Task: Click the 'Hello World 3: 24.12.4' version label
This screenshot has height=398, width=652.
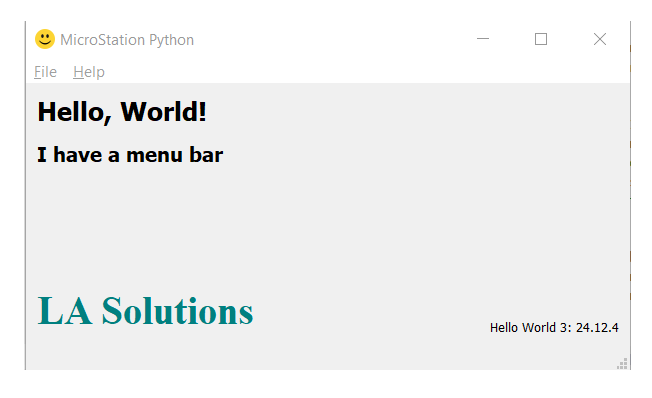Action: 554,328
